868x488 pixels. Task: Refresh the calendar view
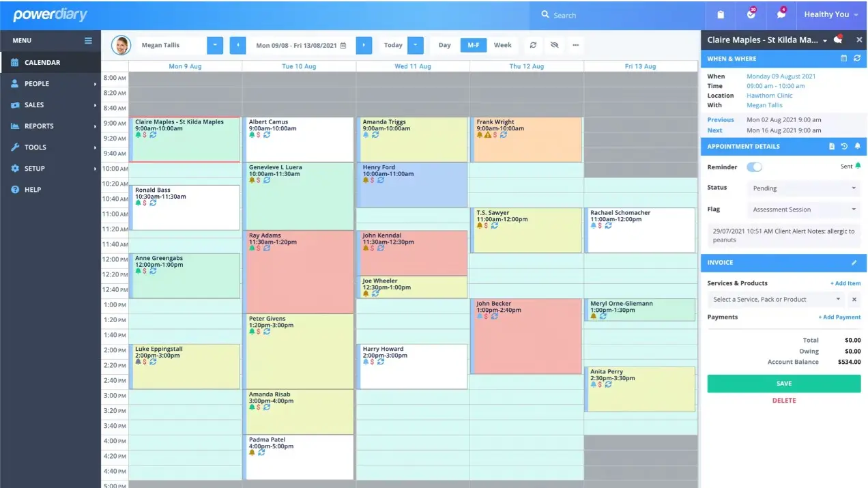click(533, 45)
